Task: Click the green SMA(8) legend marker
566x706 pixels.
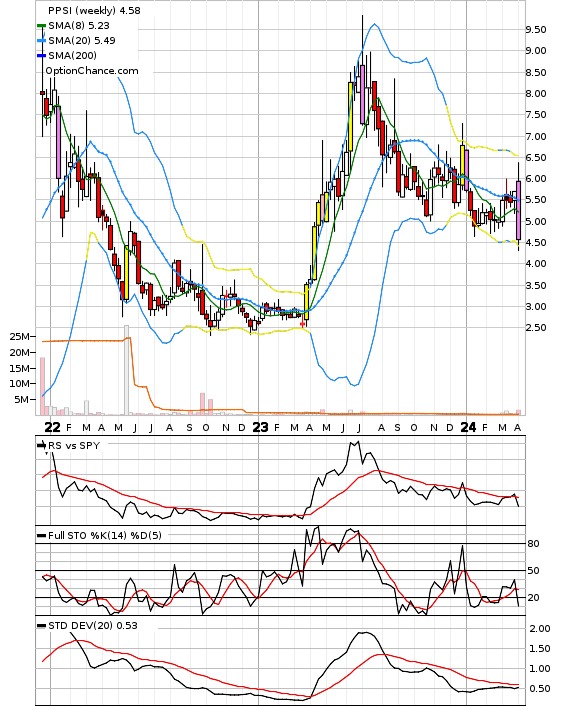Action: pos(41,26)
